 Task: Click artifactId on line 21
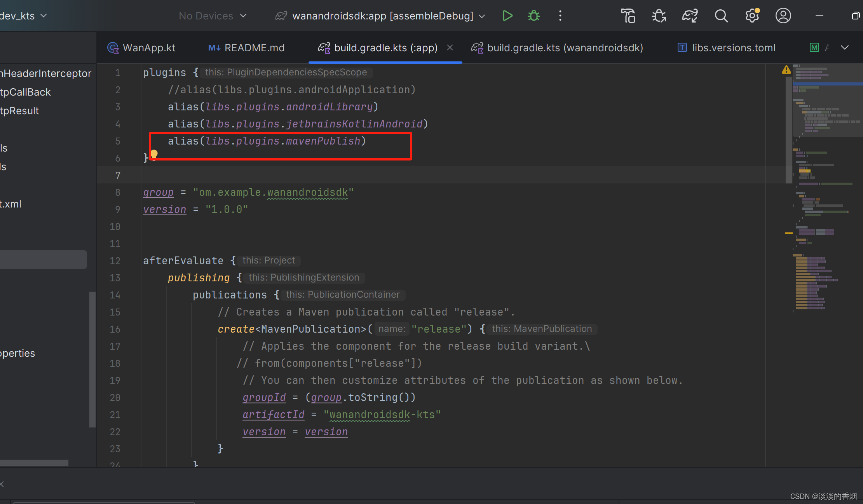(273, 415)
